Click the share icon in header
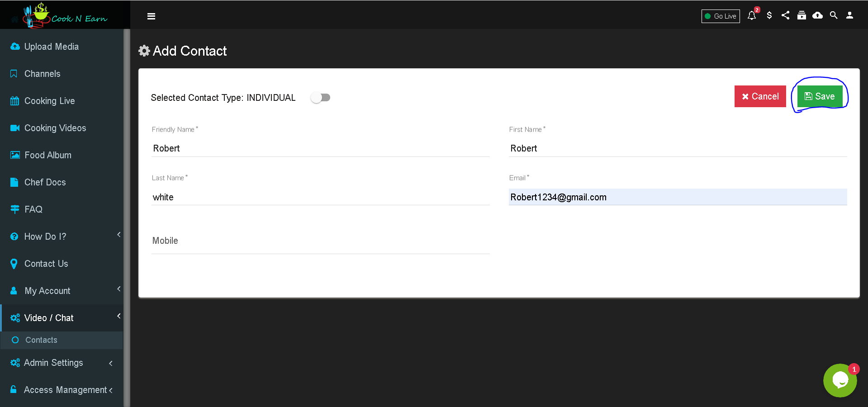This screenshot has height=407, width=868. (x=786, y=15)
